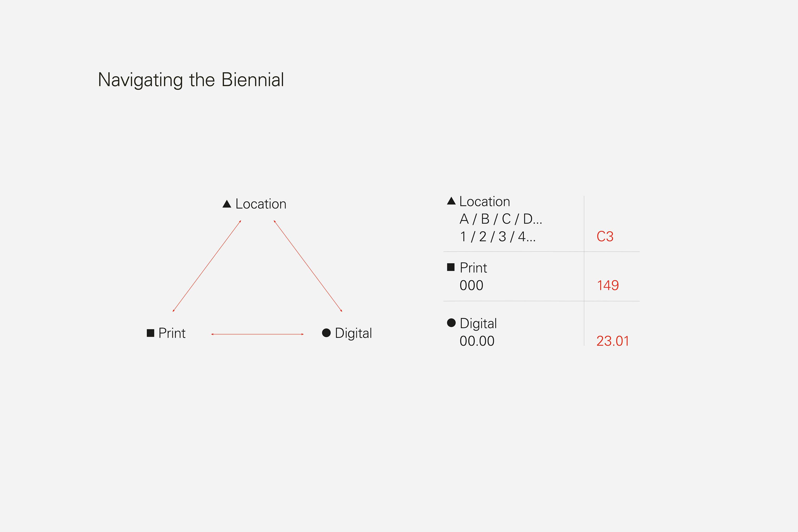Screen dimensions: 798x532
Task: Click the A / B / C / D... text
Action: point(501,219)
